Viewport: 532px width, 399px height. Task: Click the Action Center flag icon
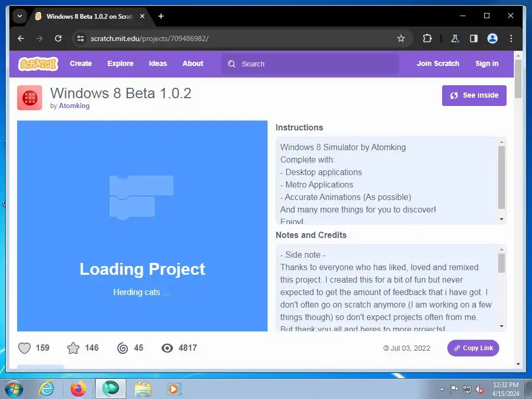tap(454, 389)
